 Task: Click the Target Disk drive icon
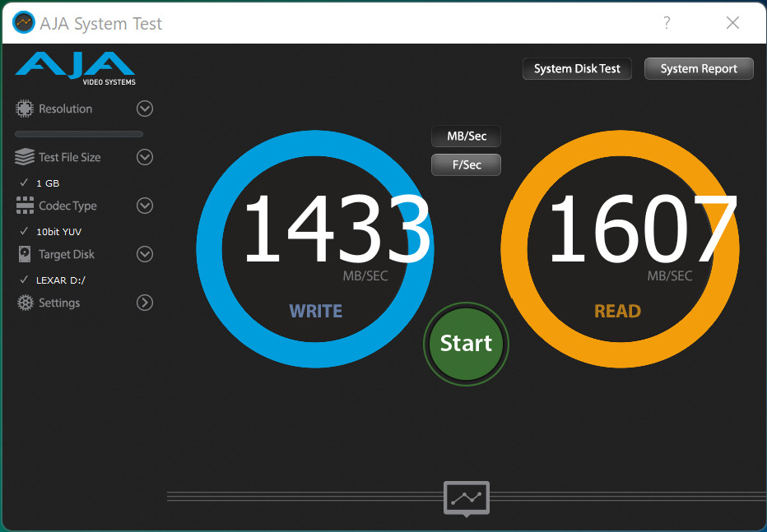[x=25, y=255]
